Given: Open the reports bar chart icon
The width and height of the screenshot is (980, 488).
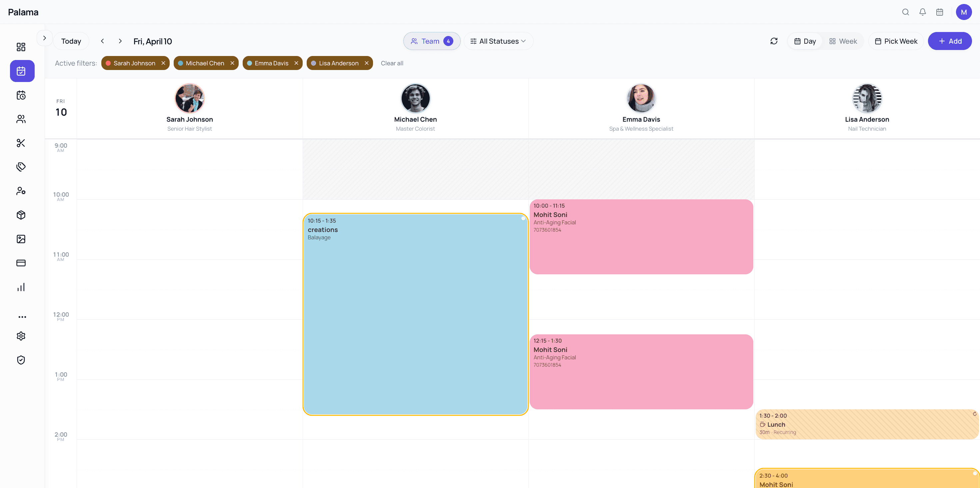Looking at the screenshot, I should pos(21,287).
